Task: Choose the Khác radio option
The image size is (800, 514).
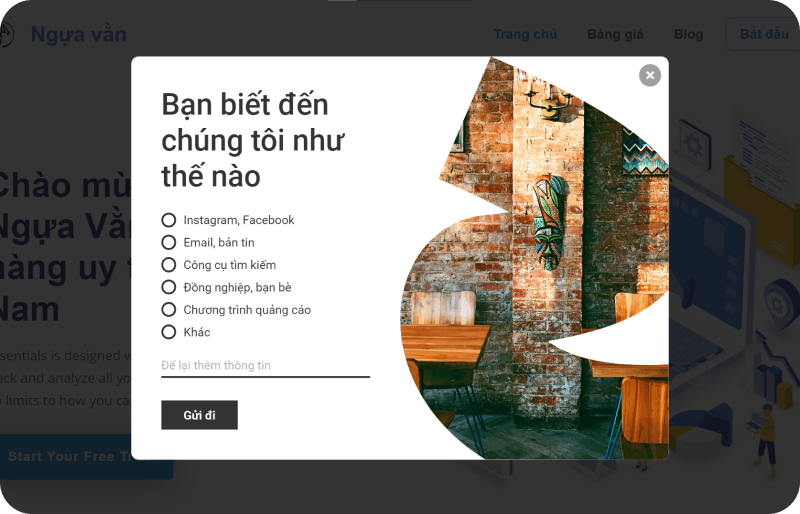Action: point(168,332)
